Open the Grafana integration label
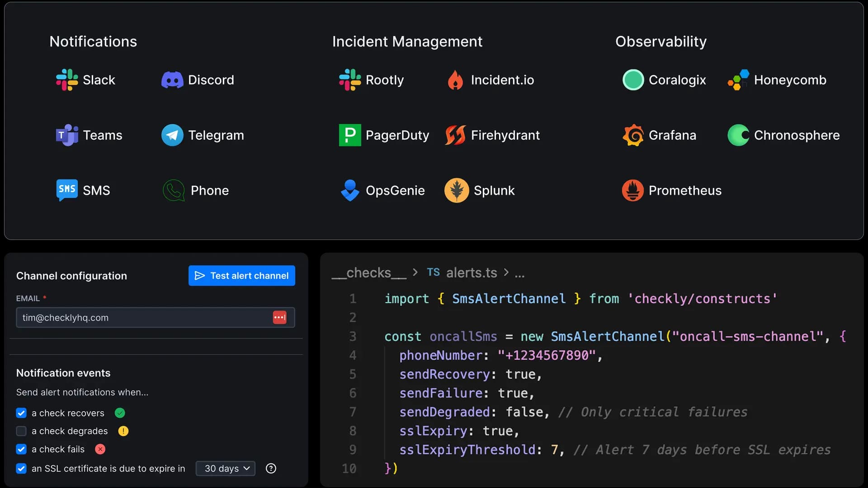868x488 pixels. [672, 135]
